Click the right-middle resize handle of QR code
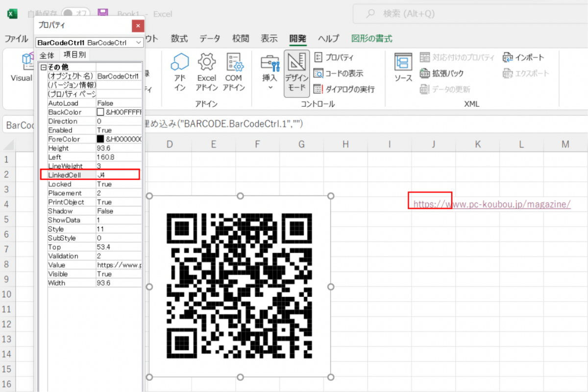 (331, 286)
